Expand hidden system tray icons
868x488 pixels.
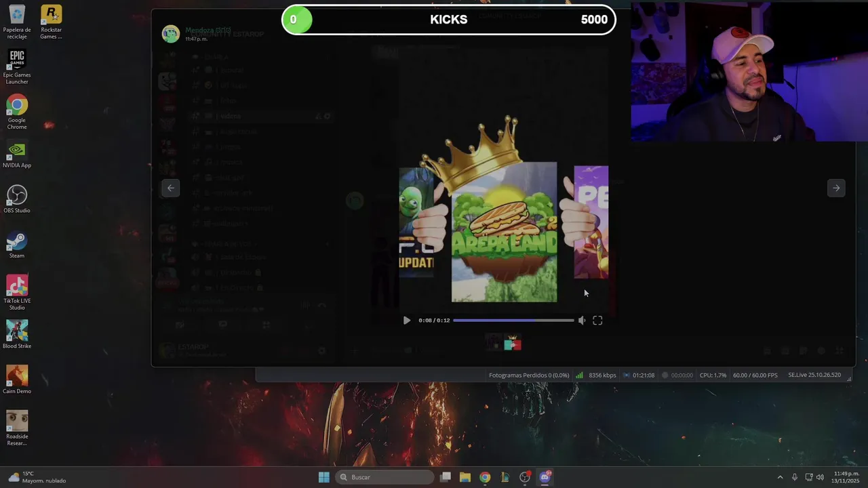[780, 477]
